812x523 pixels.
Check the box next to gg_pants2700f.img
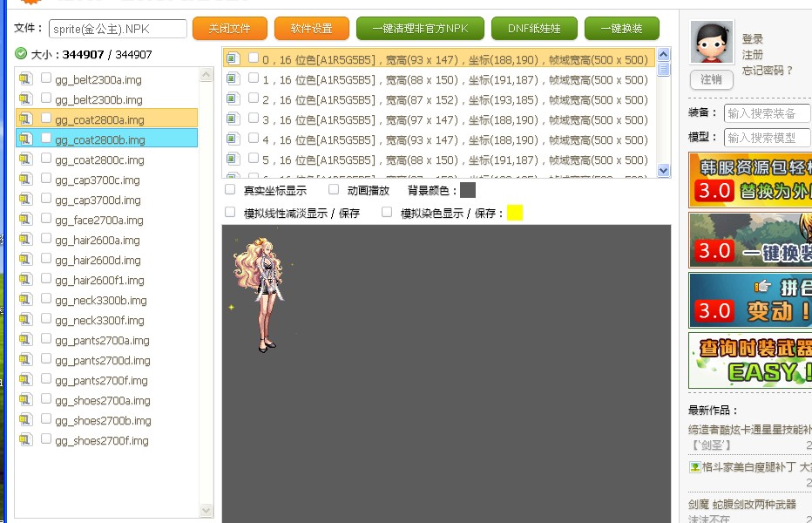point(46,378)
